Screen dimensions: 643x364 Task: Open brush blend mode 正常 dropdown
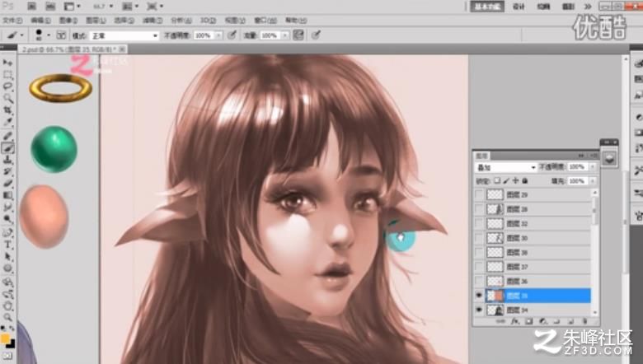pos(124,35)
